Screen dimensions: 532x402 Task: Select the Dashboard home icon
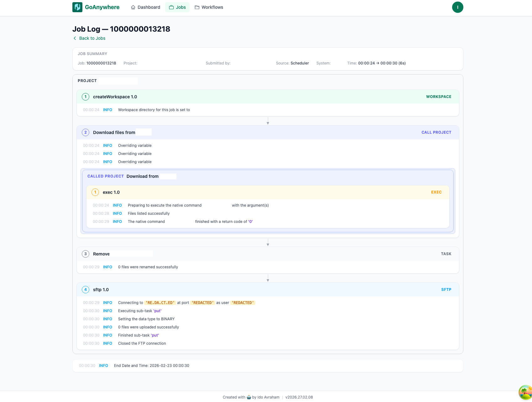click(x=133, y=7)
